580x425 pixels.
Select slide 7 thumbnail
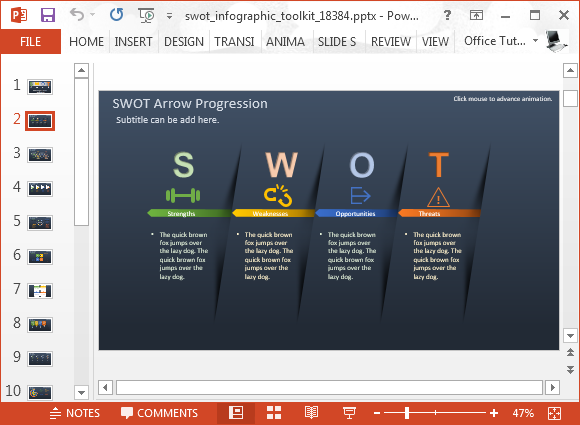40,291
